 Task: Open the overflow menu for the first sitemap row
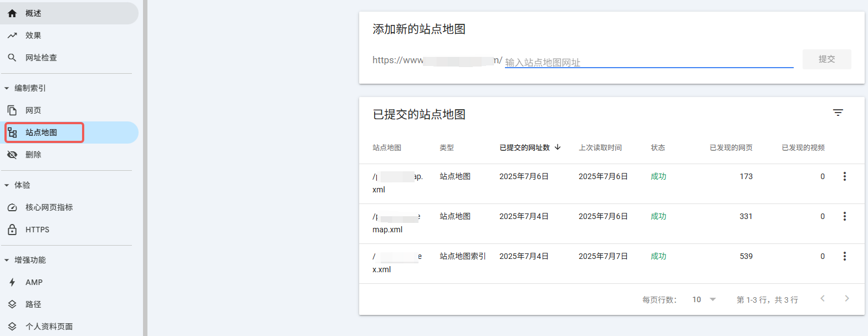pos(844,176)
